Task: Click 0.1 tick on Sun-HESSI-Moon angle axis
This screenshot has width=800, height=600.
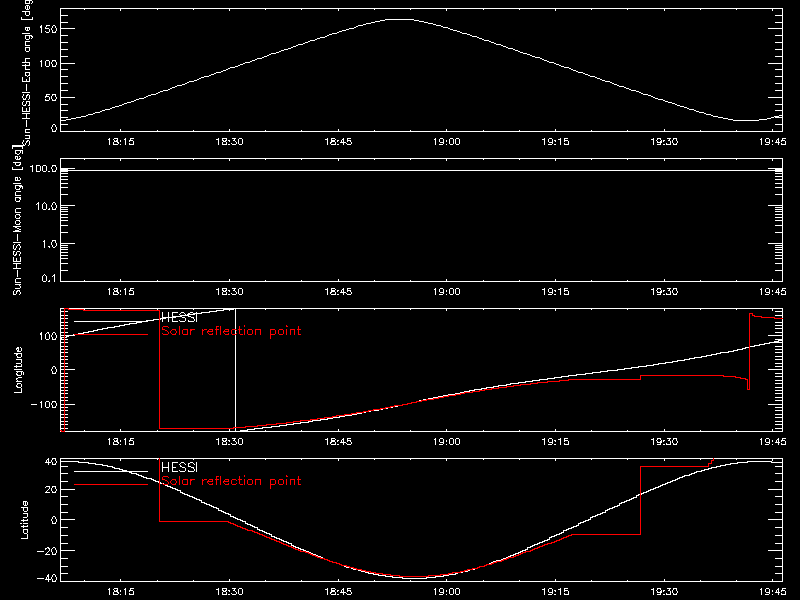Action: [x=49, y=278]
